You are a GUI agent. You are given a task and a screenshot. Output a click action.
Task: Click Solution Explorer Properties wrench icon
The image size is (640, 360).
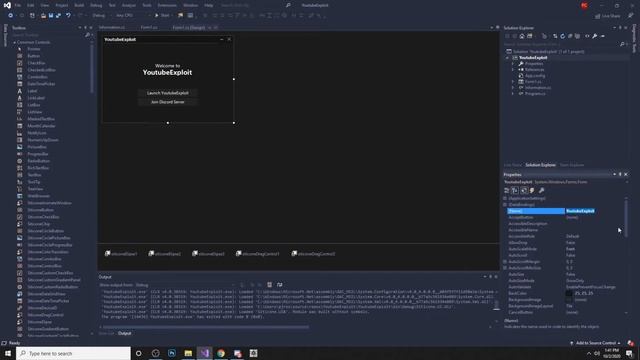pyautogui.click(x=595, y=36)
